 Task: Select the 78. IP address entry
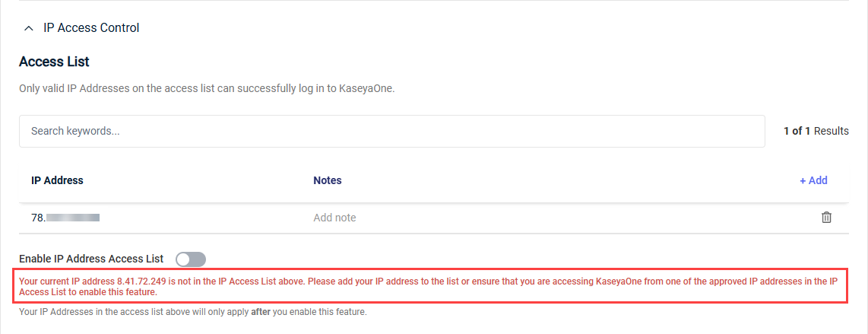click(65, 218)
